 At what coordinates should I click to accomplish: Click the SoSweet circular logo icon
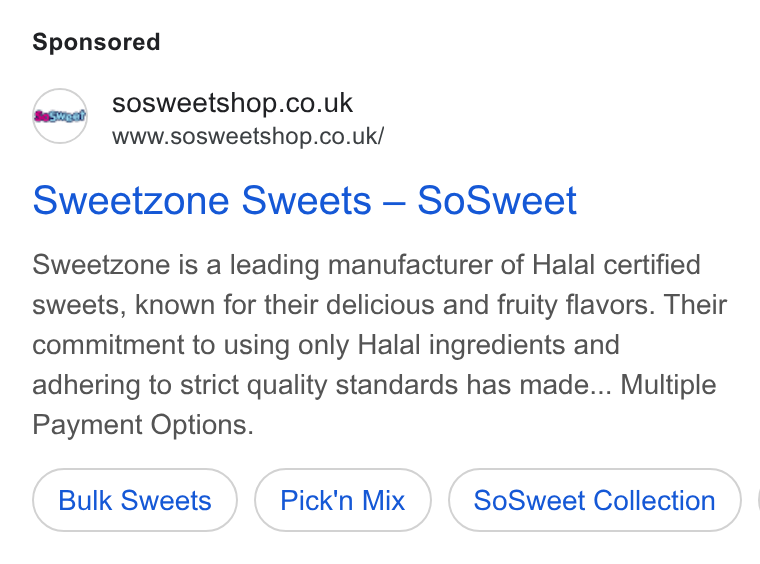click(x=60, y=116)
